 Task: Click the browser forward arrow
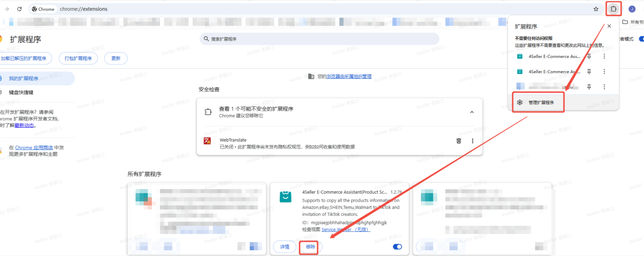[x=7, y=9]
